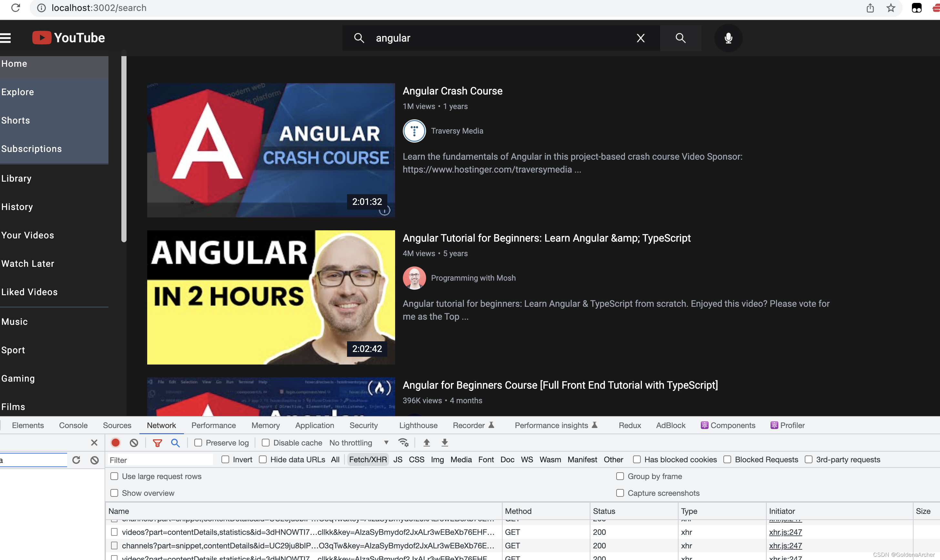Tick the Disable cache checkbox
This screenshot has height=560, width=940.
(266, 443)
